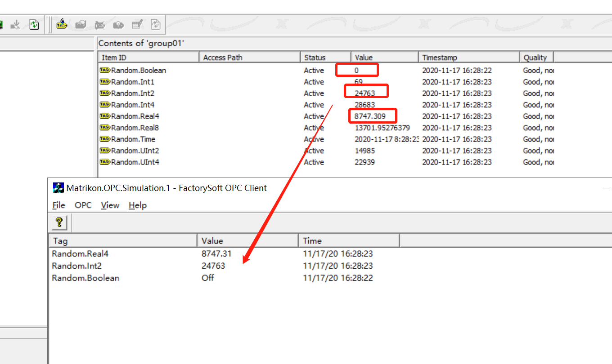This screenshot has height=364, width=612.
Task: Click the Access Path column header
Action: coord(249,58)
